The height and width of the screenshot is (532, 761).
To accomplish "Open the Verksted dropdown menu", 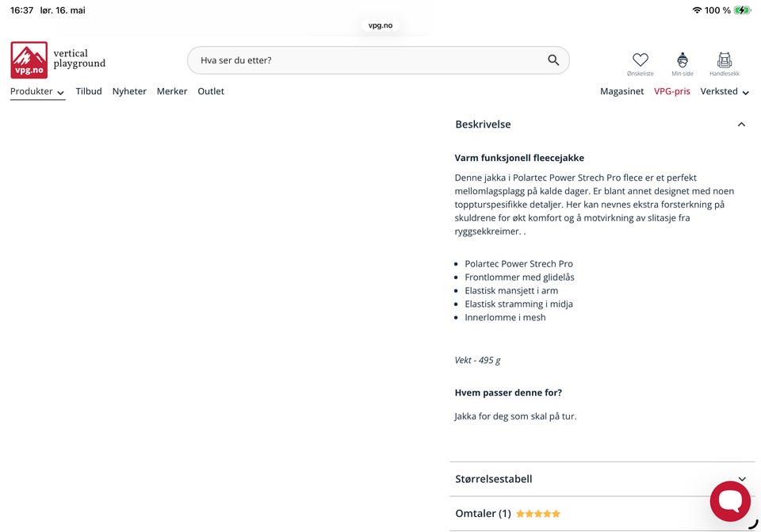I will click(x=725, y=91).
